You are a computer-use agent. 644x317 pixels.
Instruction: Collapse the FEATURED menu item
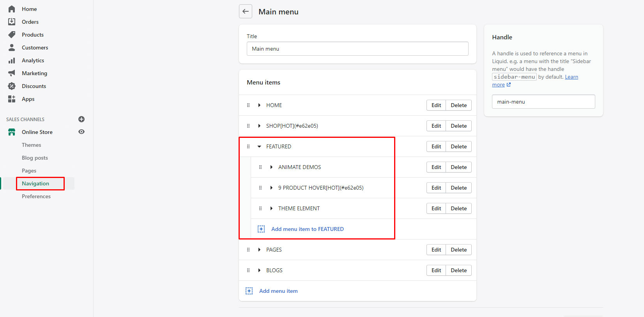[259, 146]
